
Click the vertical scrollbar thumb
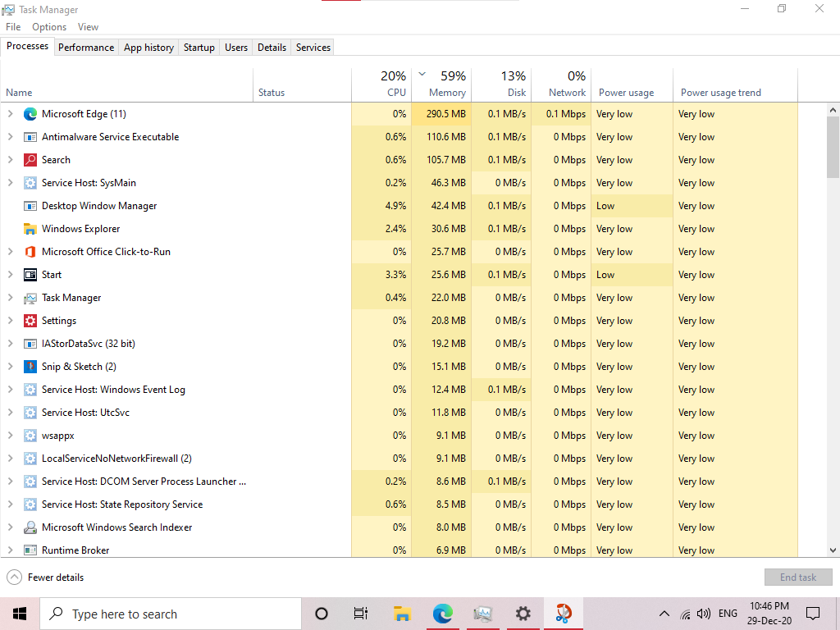833,148
